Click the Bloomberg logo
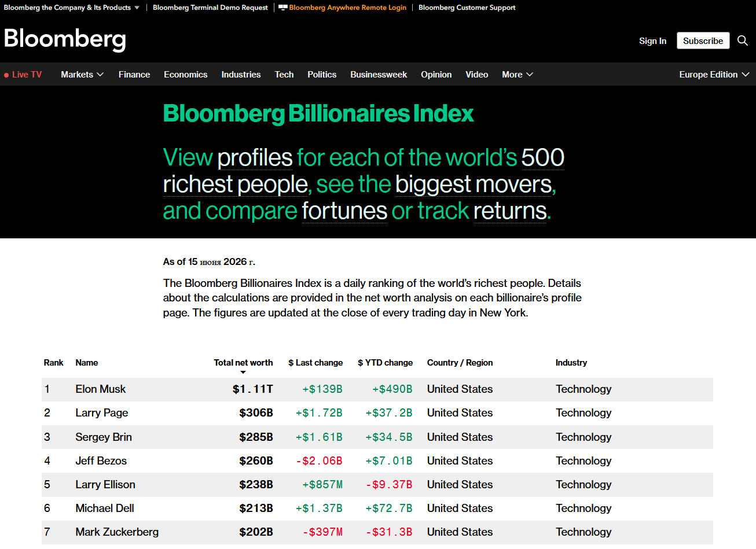Image resolution: width=756 pixels, height=549 pixels. click(x=65, y=39)
